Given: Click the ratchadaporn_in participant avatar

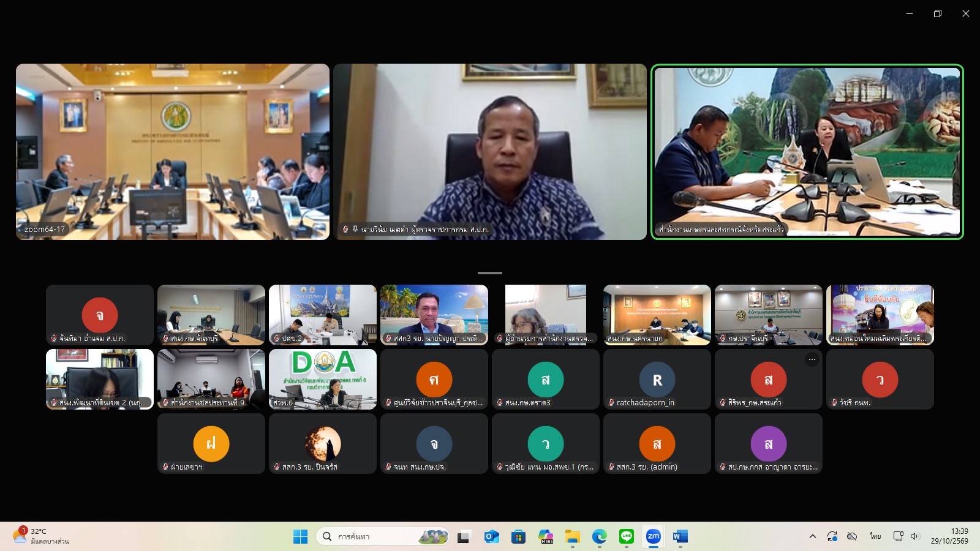Looking at the screenshot, I should point(657,380).
